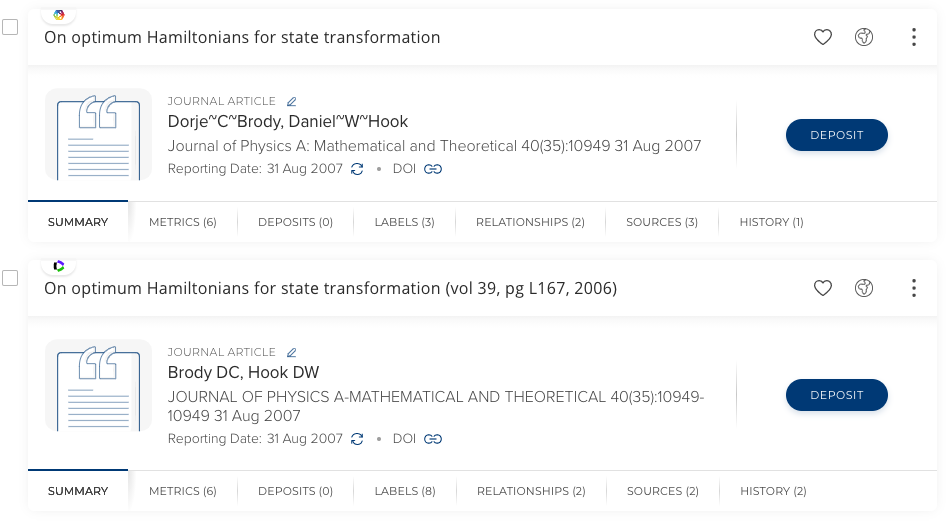947x521 pixels.
Task: Click the globe icon on second record
Action: point(864,289)
